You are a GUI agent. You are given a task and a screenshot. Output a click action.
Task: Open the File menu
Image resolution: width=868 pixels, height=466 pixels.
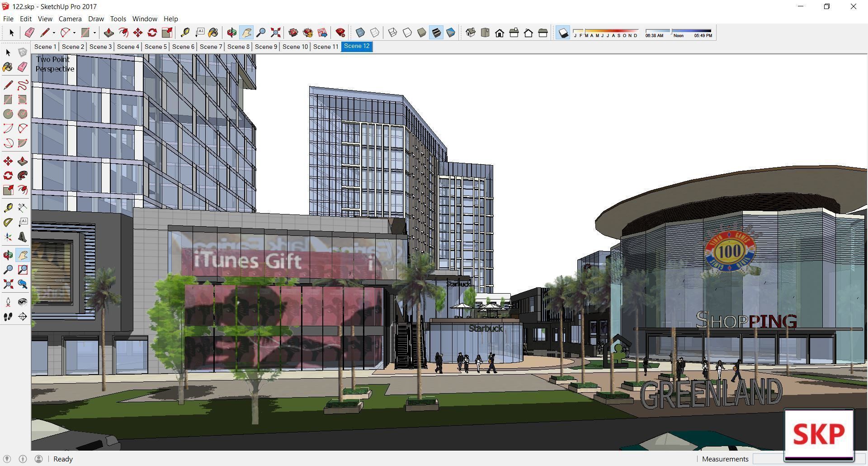click(x=8, y=19)
